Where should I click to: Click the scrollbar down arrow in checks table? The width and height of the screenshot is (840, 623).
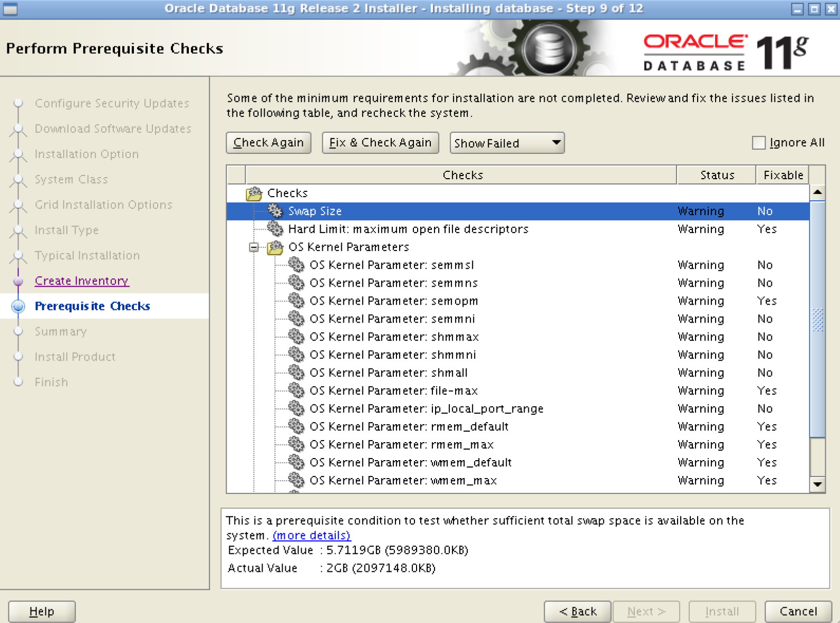pos(817,484)
